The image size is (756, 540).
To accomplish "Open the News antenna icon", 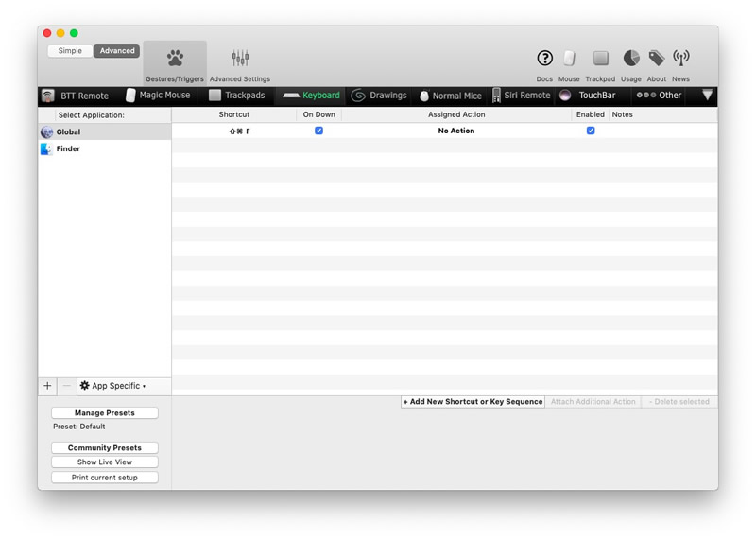I will click(680, 59).
